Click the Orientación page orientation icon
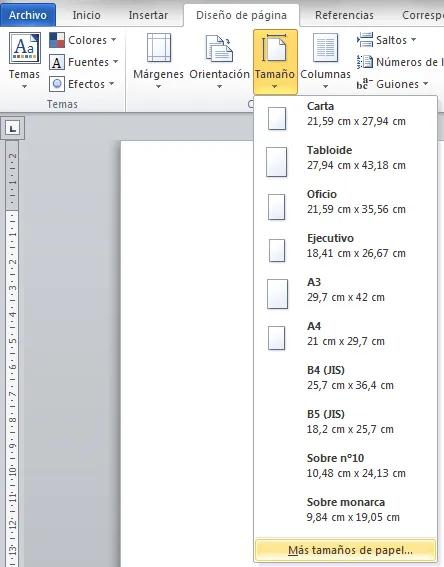The height and width of the screenshot is (567, 444). (x=219, y=48)
